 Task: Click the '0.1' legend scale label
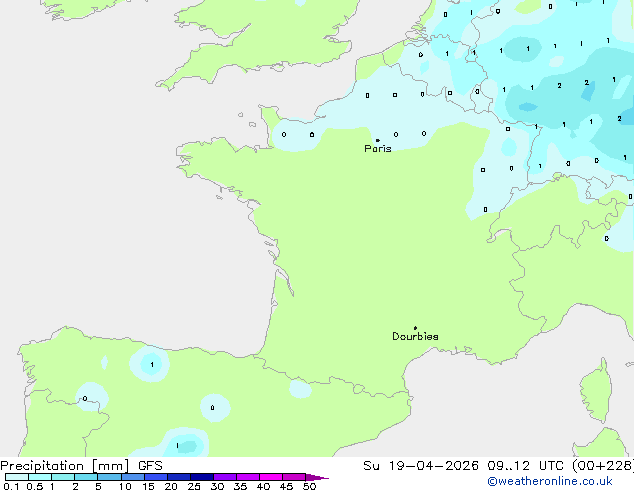[11, 486]
